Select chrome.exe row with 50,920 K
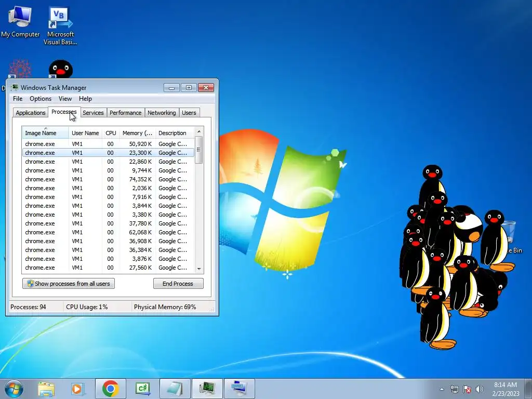This screenshot has width=532, height=399. coord(109,144)
